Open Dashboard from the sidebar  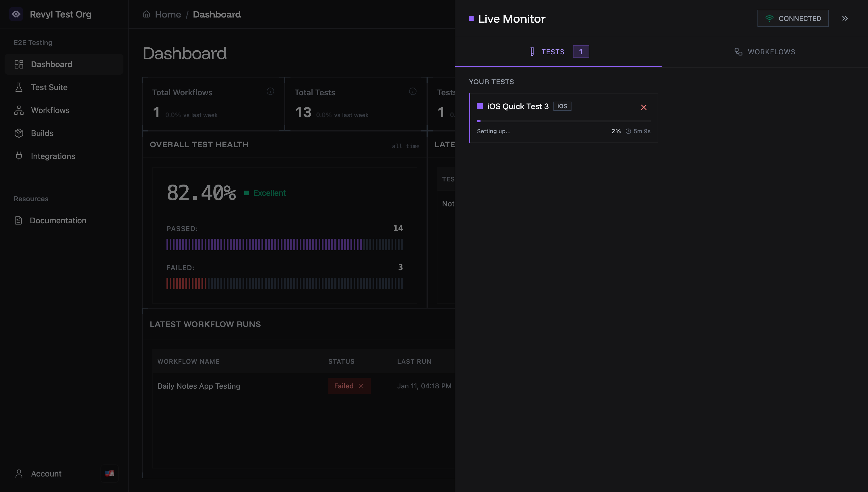(x=51, y=64)
